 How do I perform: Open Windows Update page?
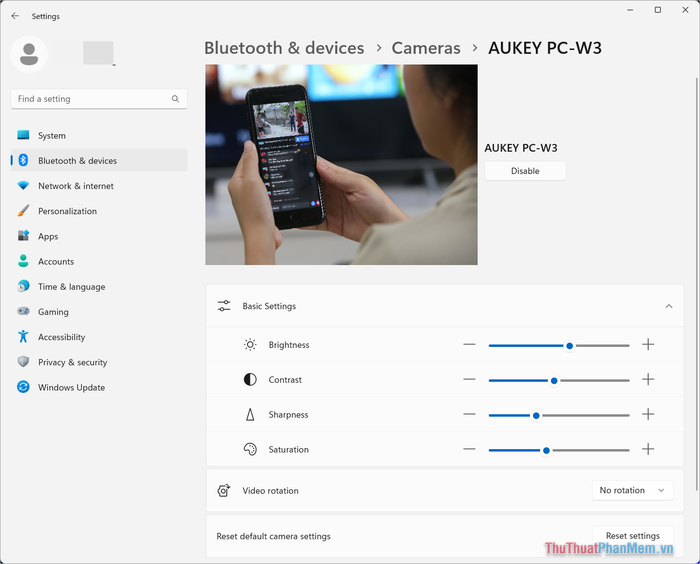[99, 387]
